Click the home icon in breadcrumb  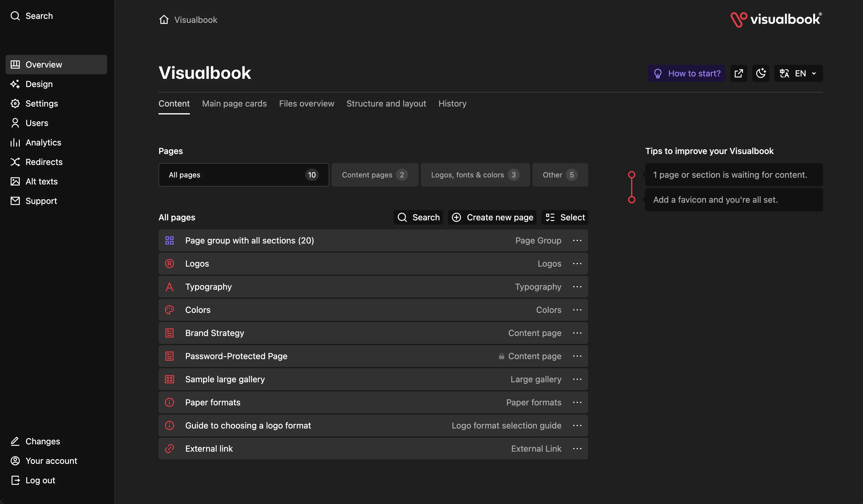164,19
